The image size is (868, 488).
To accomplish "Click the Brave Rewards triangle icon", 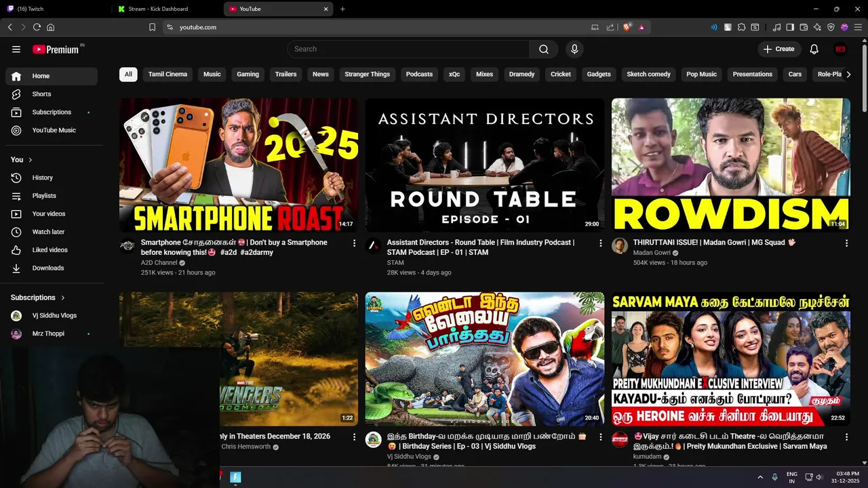I will point(641,27).
